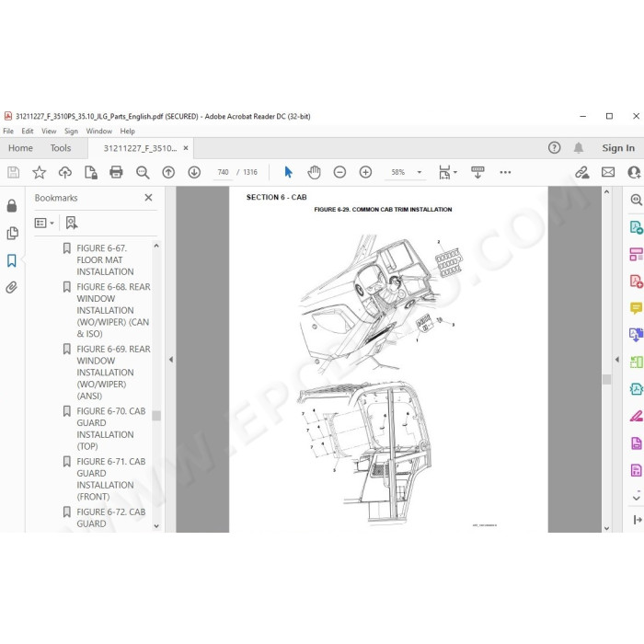This screenshot has width=644, height=644.
Task: Toggle the Bookmarks panel icon
Action: 12,260
